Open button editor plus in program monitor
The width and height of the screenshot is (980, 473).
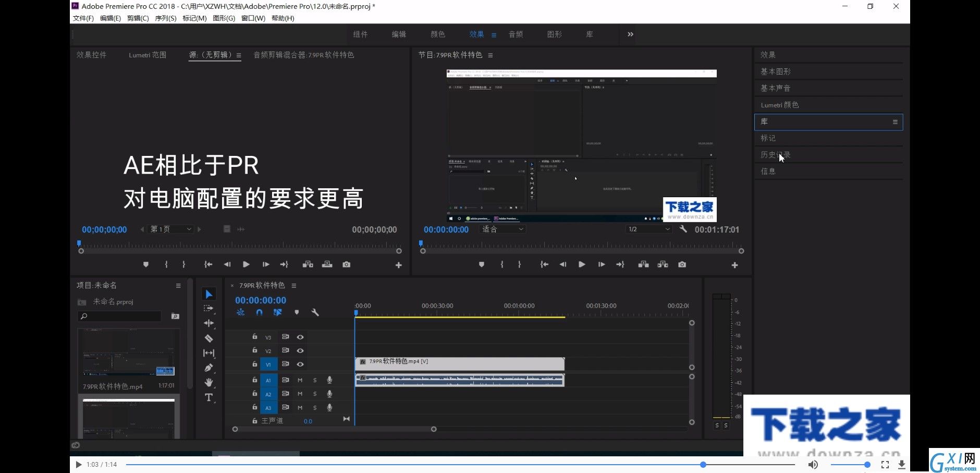pyautogui.click(x=734, y=265)
